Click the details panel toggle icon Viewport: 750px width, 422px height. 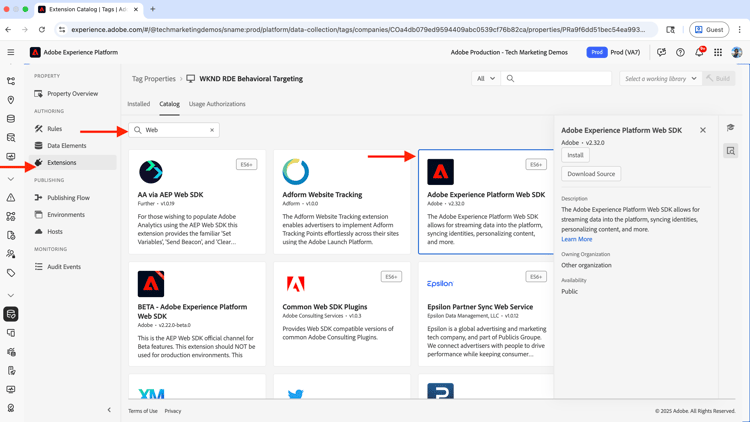[x=730, y=151]
